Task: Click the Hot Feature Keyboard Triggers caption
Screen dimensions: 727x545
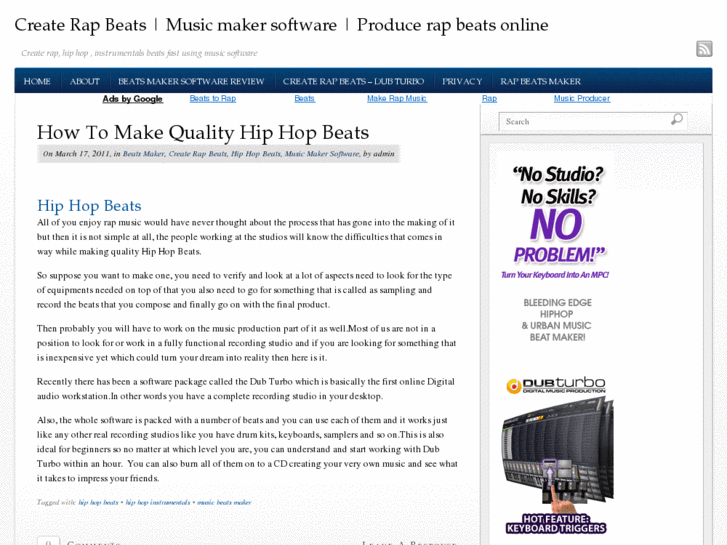Action: pos(556,524)
